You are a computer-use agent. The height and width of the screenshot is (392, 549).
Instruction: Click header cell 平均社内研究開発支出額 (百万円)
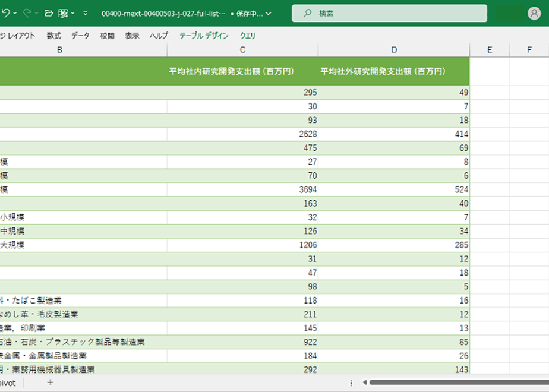click(x=242, y=71)
